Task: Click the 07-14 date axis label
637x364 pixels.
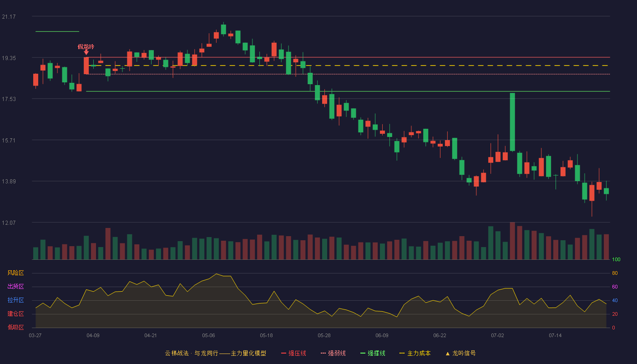Action: [x=555, y=335]
